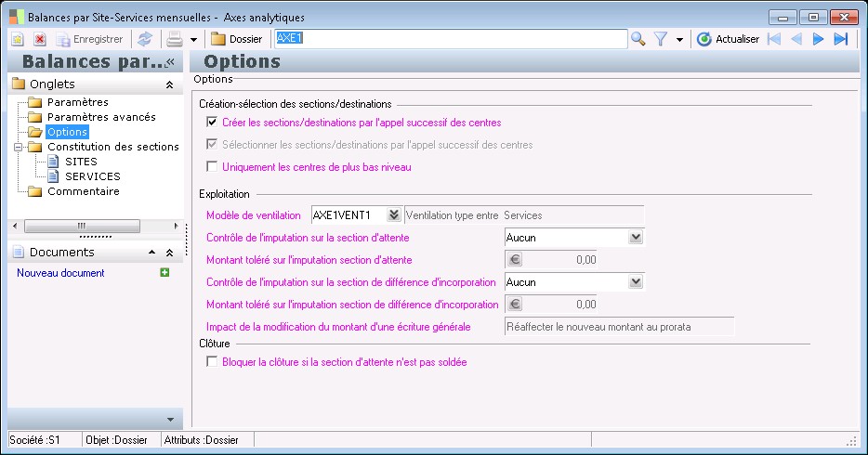The image size is (868, 455).
Task: Click the Documents section page icon
Action: click(x=19, y=252)
